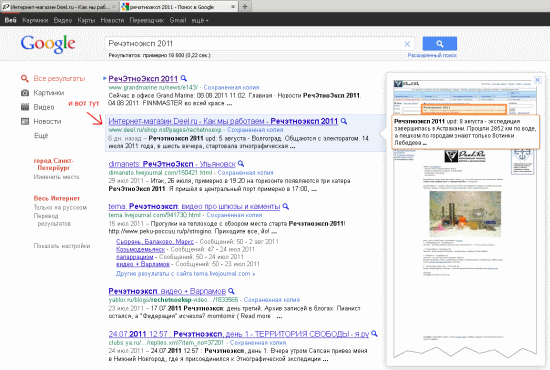Open Картинки in the top navigation bar
The image size is (550, 370).
pos(35,20)
